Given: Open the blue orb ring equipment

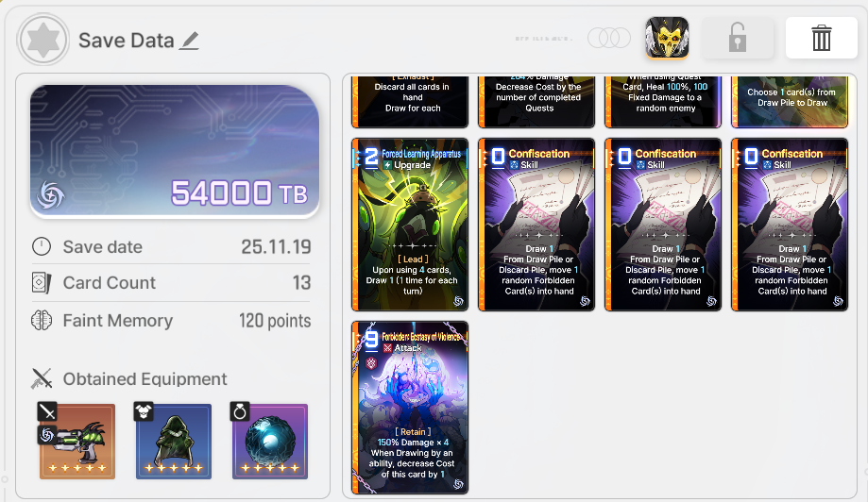Looking at the screenshot, I should (270, 442).
